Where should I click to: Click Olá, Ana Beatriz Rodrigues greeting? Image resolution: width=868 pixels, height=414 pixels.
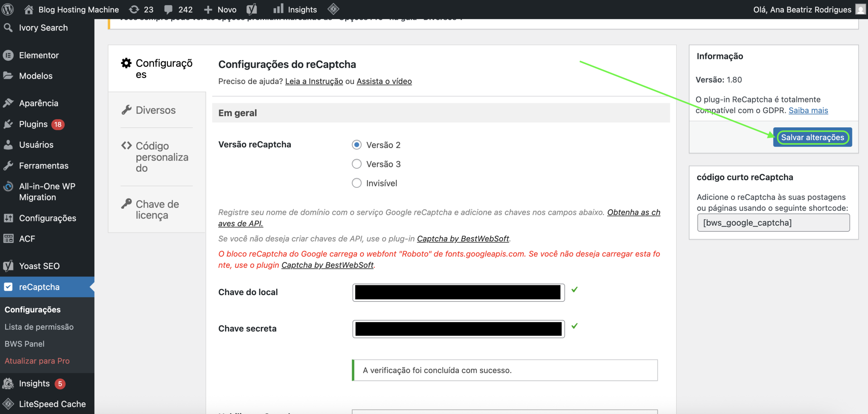[802, 9]
